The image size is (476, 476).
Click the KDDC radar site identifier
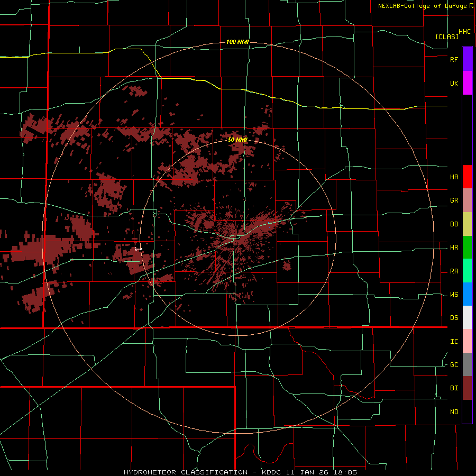point(272,472)
